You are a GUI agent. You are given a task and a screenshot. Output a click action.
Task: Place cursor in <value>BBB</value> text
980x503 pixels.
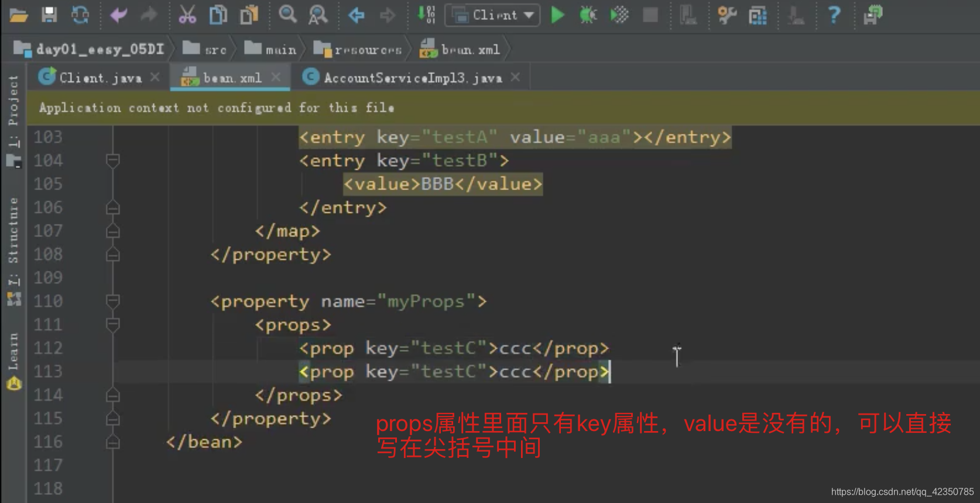[443, 184]
